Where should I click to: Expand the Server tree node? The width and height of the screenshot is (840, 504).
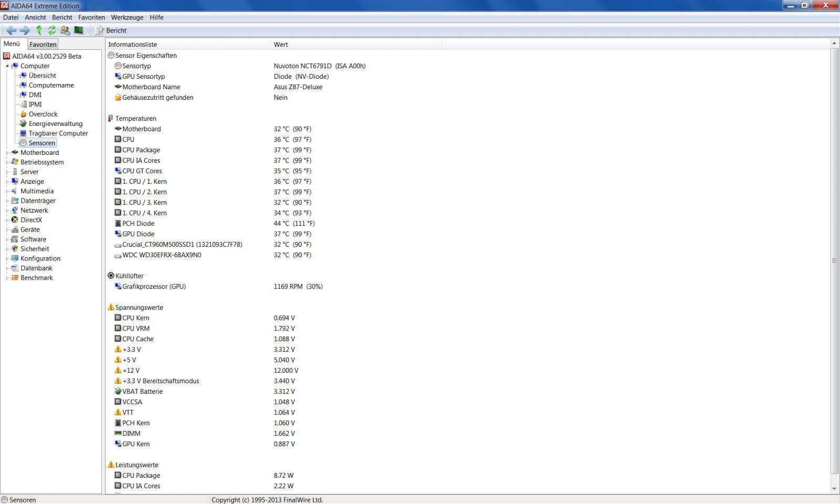(7, 172)
